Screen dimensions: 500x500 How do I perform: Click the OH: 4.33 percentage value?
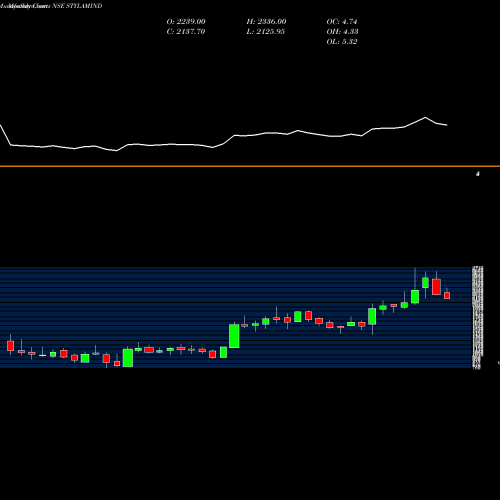(x=342, y=32)
